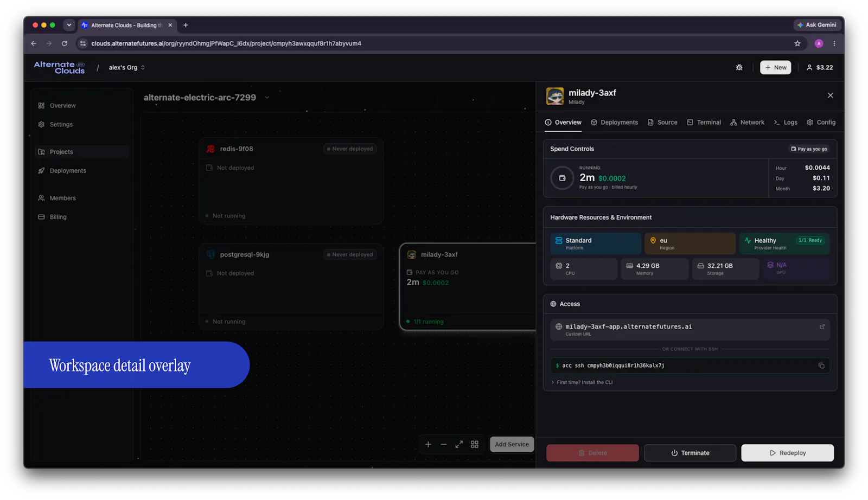This screenshot has height=500, width=868.
Task: Click the browser profile avatar A
Action: 819,43
